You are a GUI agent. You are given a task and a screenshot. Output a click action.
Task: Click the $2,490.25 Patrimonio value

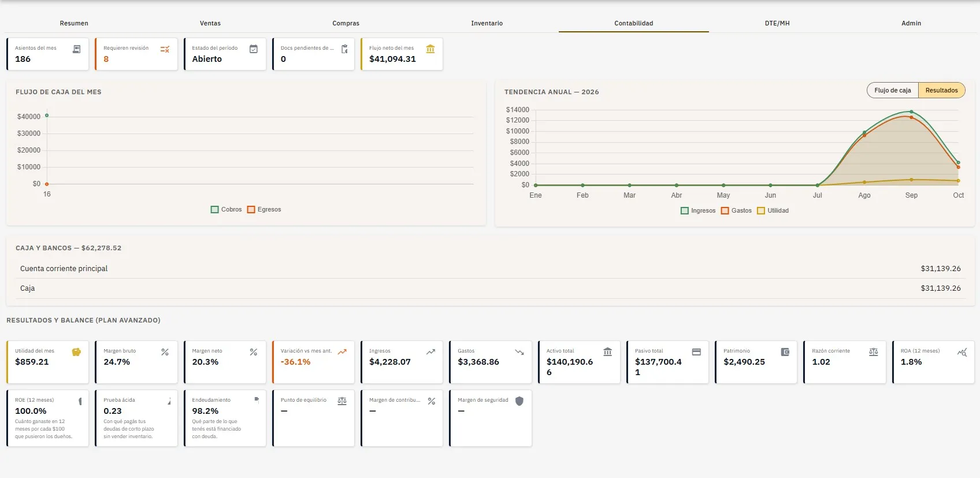tap(744, 362)
